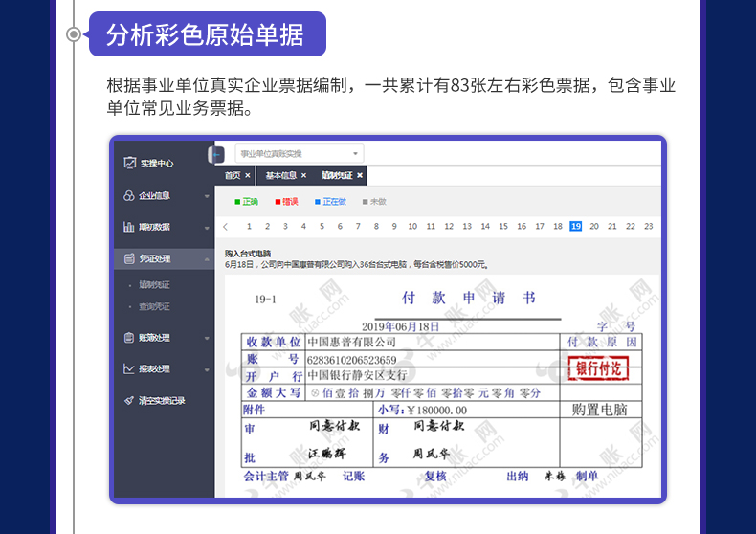
Task: Click the 清空实操记录 icon
Action: [129, 400]
